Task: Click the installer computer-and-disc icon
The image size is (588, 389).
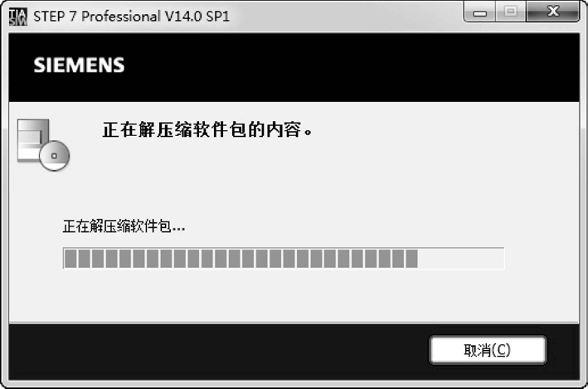Action: tap(43, 145)
